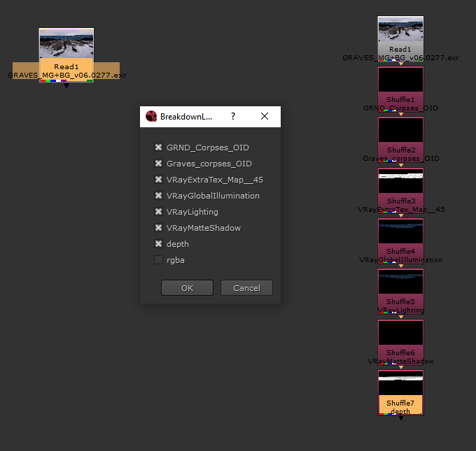This screenshot has width=476, height=451.
Task: Toggle the Graves_corpses_OID checkbox
Action: click(159, 164)
